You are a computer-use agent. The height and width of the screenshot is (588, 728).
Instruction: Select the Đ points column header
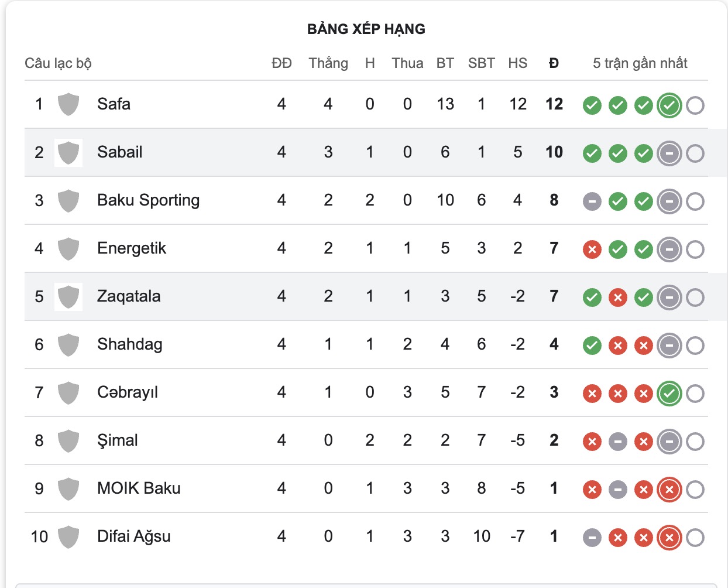553,63
